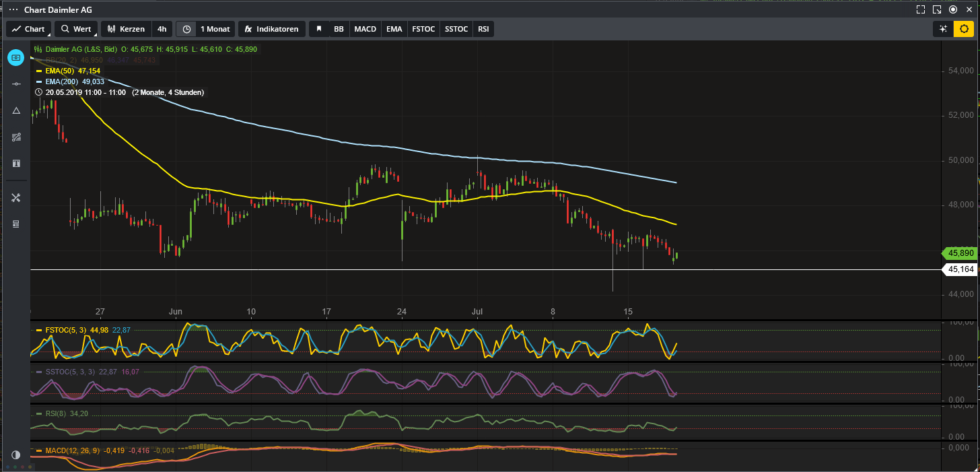Click the sparkles icon in top-right toolbar

point(943,29)
